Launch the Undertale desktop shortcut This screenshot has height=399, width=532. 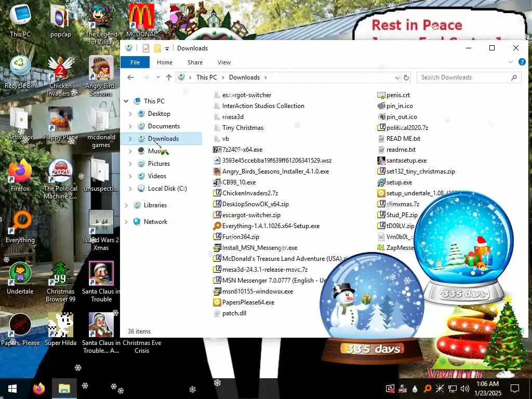[20, 278]
